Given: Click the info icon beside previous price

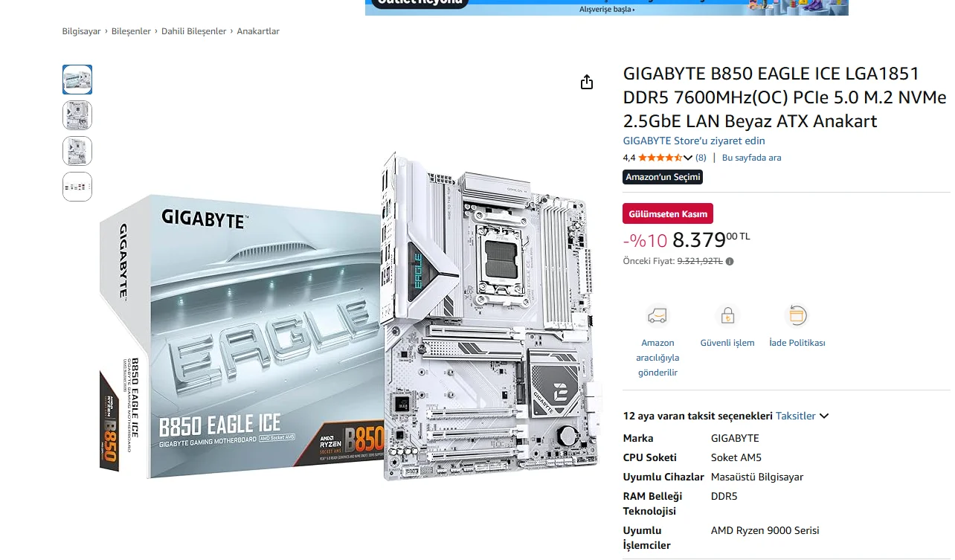Looking at the screenshot, I should click(x=730, y=262).
